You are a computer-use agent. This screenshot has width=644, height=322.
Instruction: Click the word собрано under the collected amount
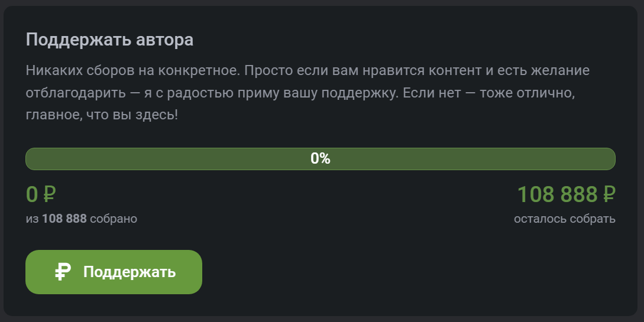(x=114, y=219)
